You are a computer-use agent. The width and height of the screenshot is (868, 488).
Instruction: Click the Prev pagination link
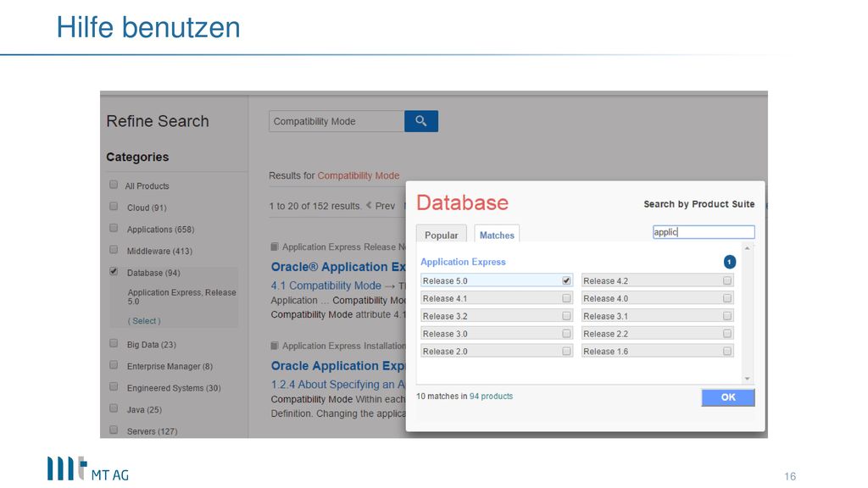pyautogui.click(x=385, y=206)
